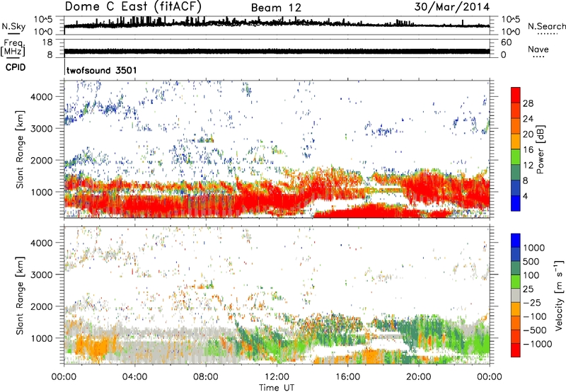
Task: Click the '3000' range label on the velocity plot
Action: click(42, 275)
